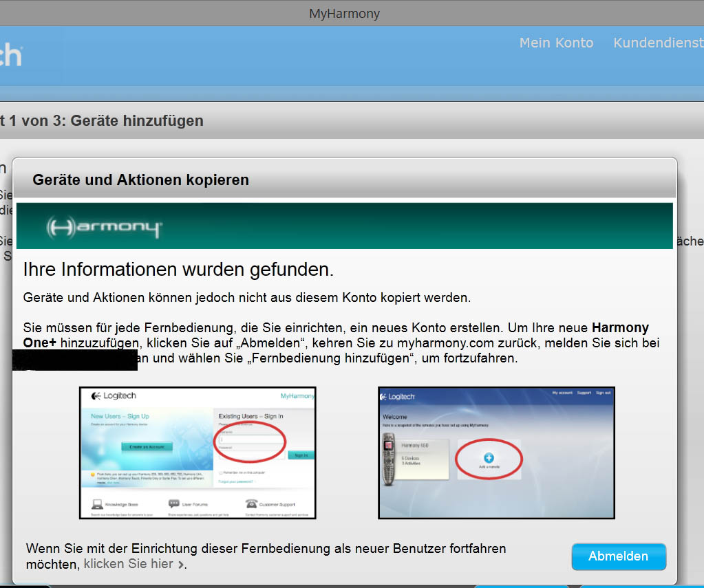The width and height of the screenshot is (704, 588).
Task: Click the chevron after klicken Sie hier
Action: coord(181,565)
